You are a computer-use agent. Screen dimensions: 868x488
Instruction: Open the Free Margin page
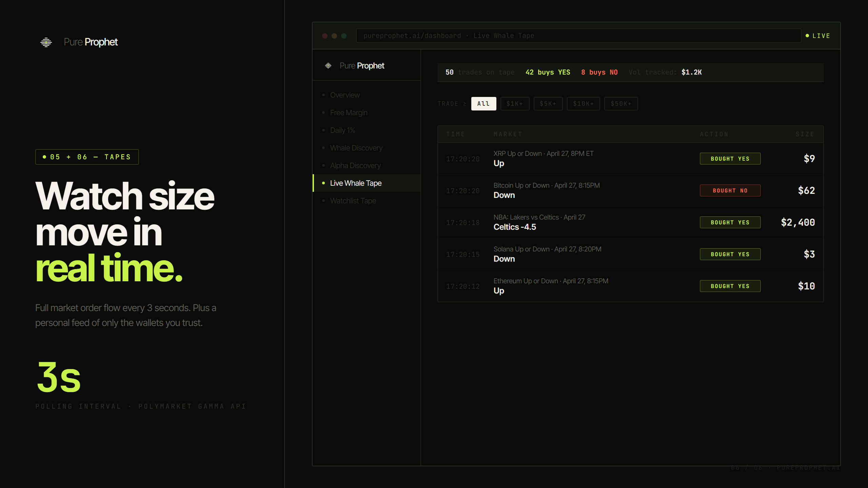pyautogui.click(x=349, y=113)
